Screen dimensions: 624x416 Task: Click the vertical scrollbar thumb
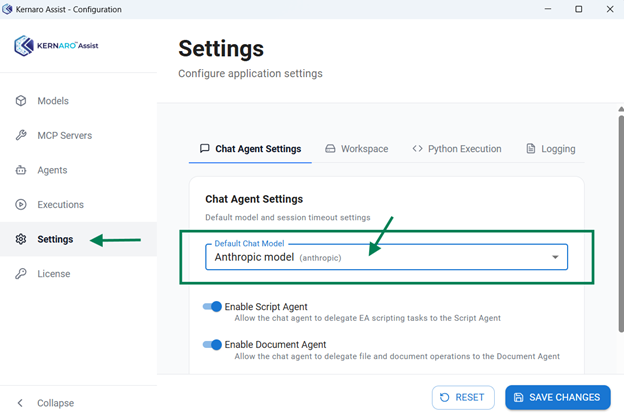[x=621, y=224]
